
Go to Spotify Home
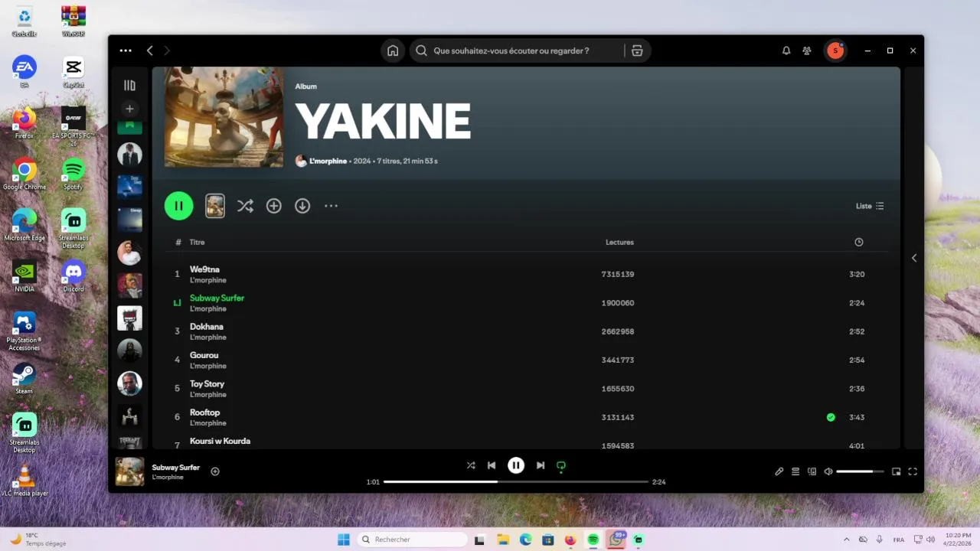pyautogui.click(x=393, y=51)
